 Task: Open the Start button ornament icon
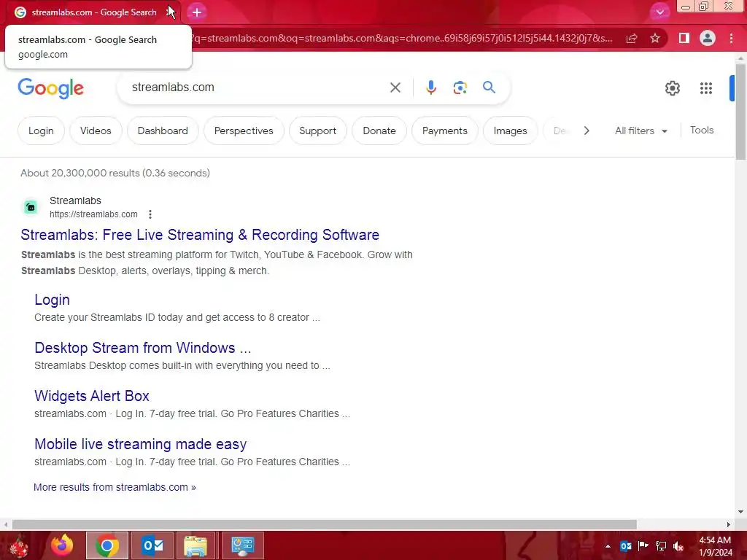click(x=19, y=545)
